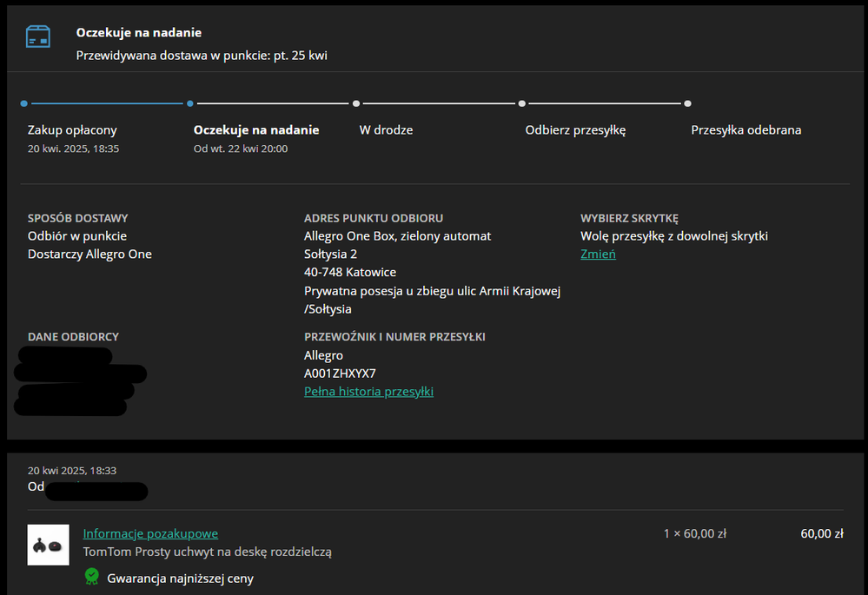
Task: Click the 'Zakup opłacony' timeline dot
Action: [x=24, y=103]
